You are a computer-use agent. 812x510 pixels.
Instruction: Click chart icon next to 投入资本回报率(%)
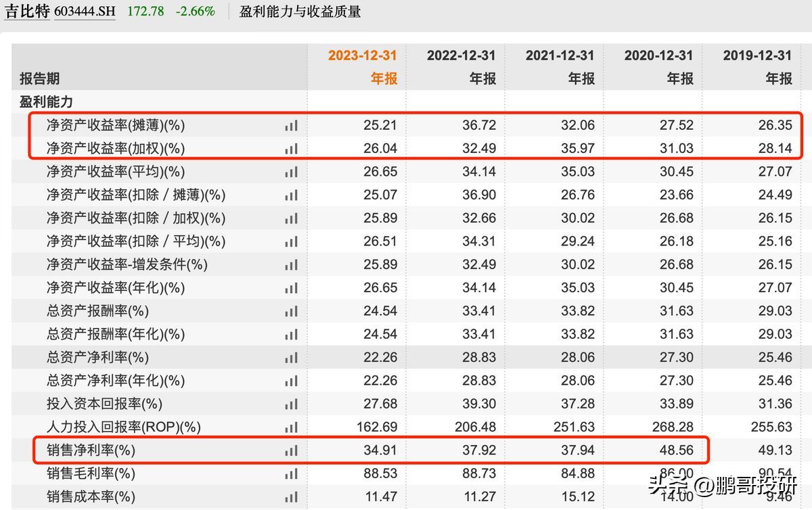tap(291, 404)
